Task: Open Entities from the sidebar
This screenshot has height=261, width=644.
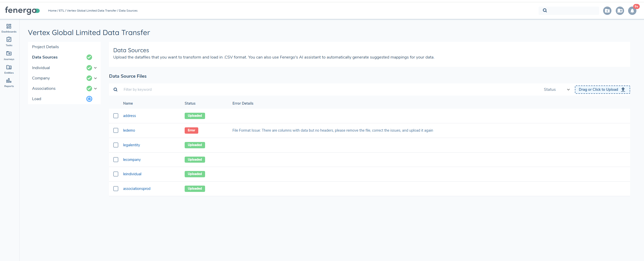Action: coord(9,69)
